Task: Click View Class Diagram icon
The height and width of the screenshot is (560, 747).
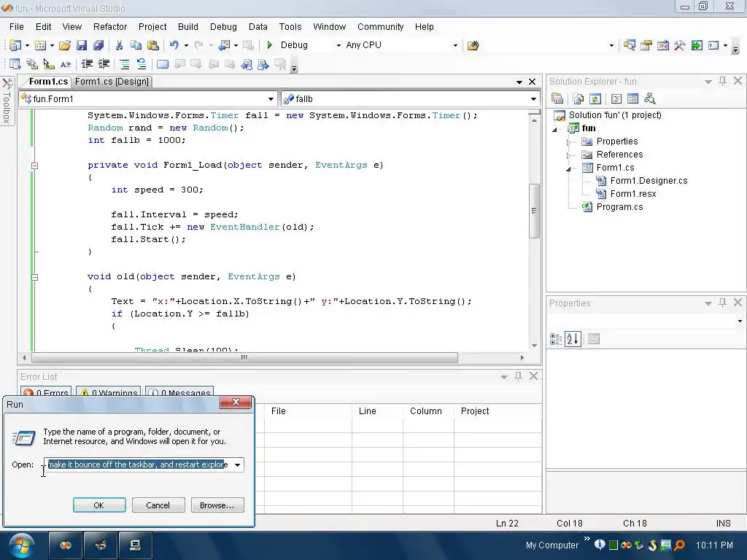Action: click(x=649, y=98)
